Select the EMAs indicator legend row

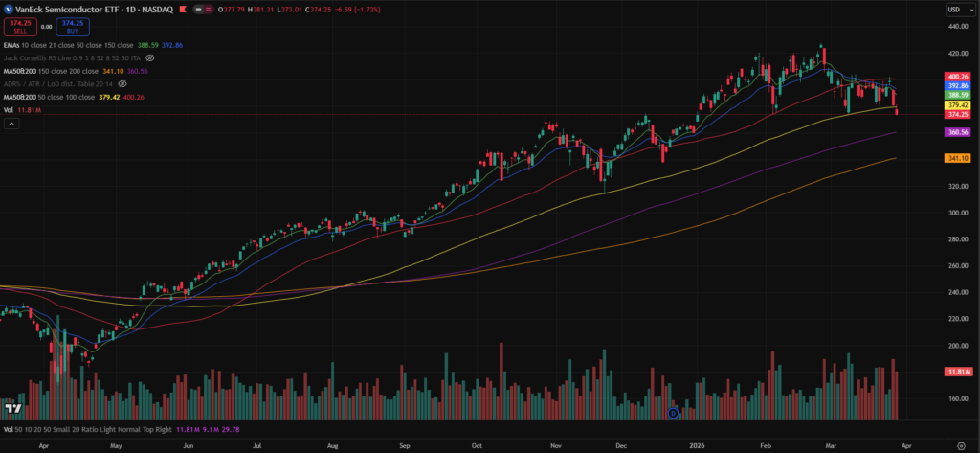coord(14,45)
